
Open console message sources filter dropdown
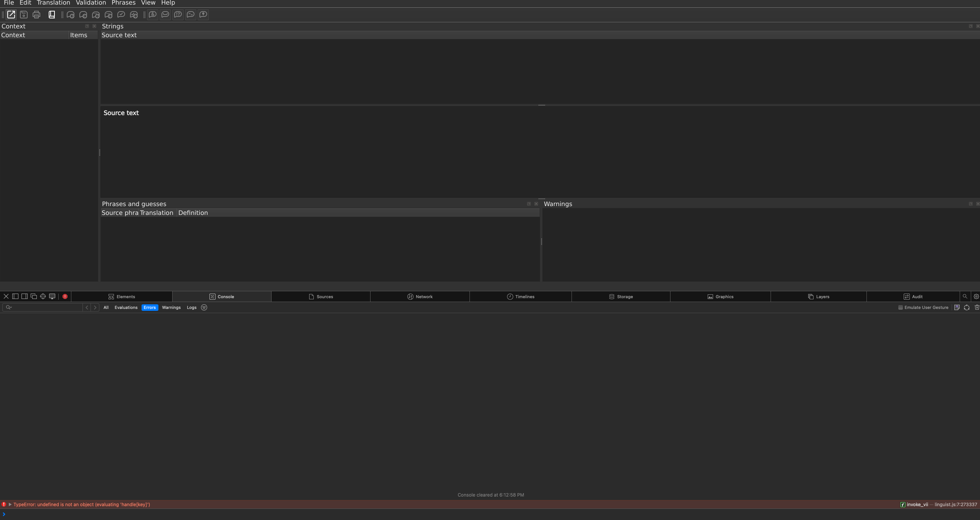(204, 307)
